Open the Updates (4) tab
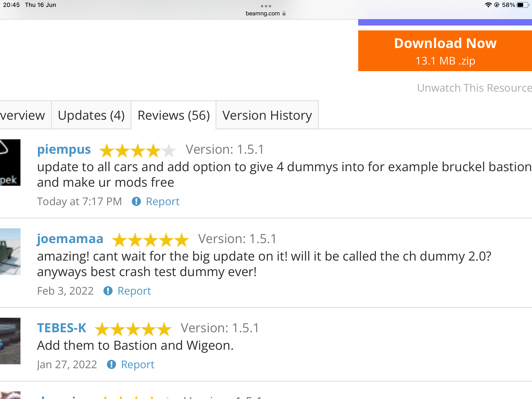The width and height of the screenshot is (532, 399). pyautogui.click(x=91, y=115)
